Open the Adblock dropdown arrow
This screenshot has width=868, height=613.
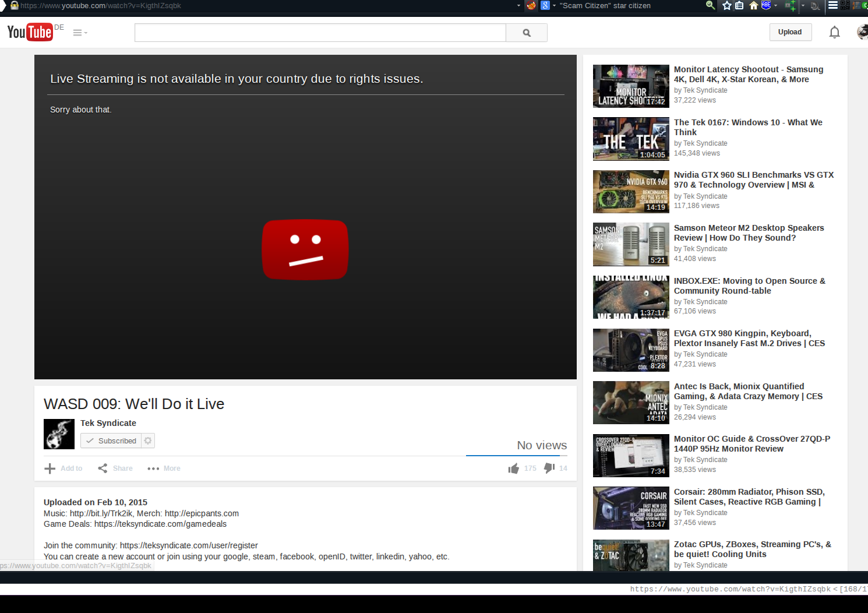coord(775,5)
